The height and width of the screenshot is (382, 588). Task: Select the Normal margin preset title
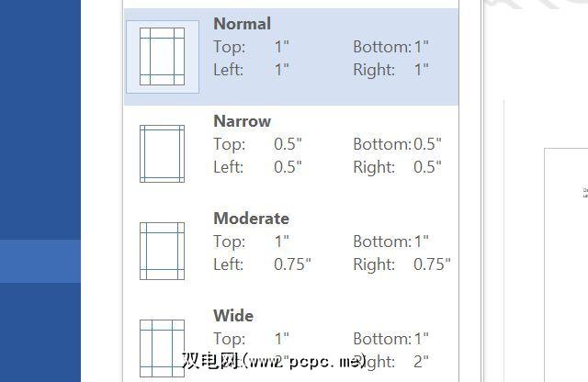[242, 24]
